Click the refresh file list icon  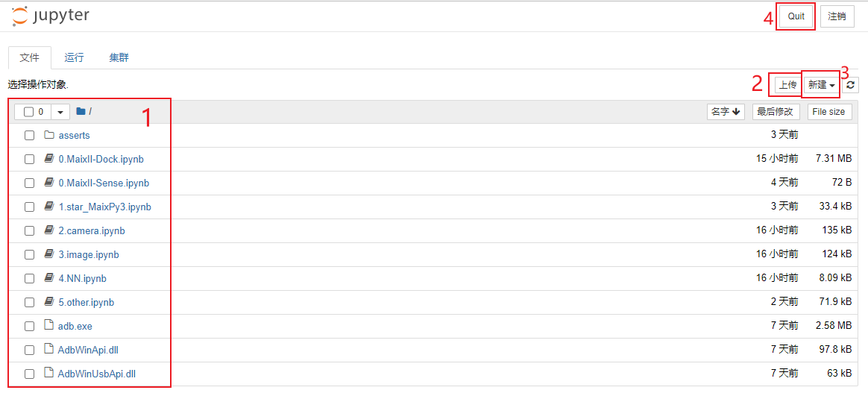(x=850, y=85)
